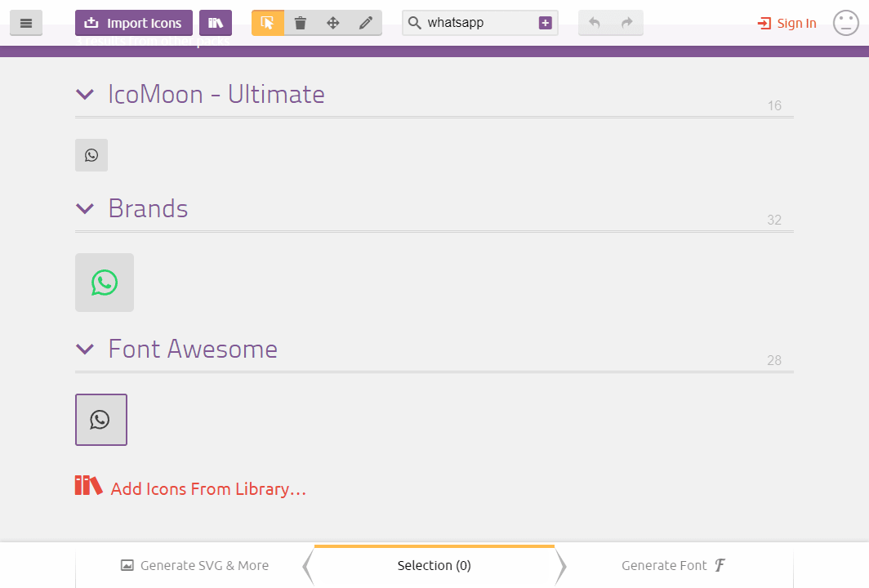869x588 pixels.
Task: Open the user account avatar icon
Action: point(845,22)
